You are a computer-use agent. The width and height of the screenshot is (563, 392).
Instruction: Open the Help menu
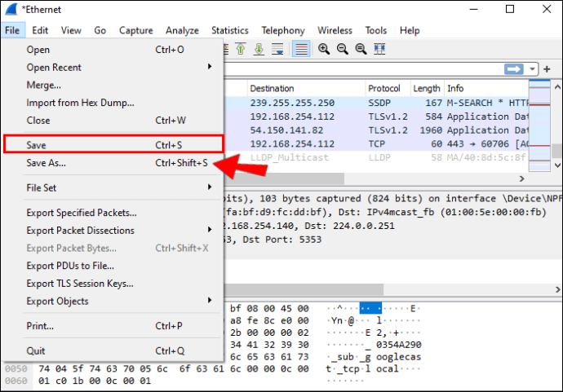point(410,30)
